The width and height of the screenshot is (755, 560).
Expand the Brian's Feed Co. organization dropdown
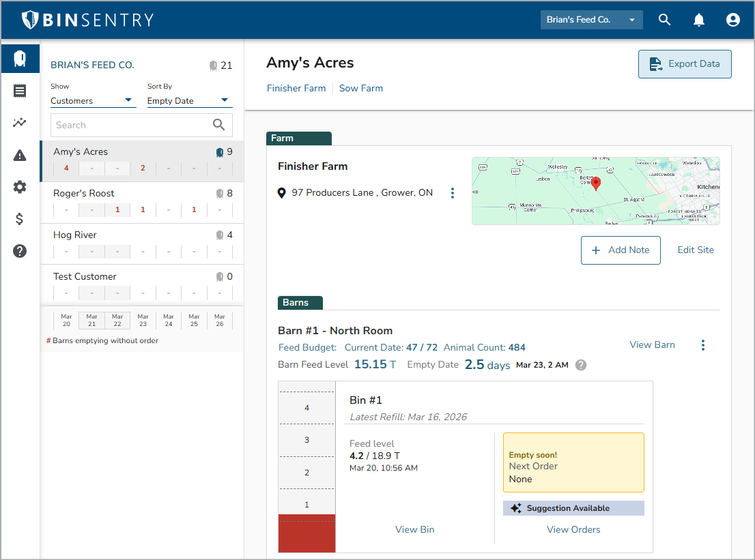point(591,20)
